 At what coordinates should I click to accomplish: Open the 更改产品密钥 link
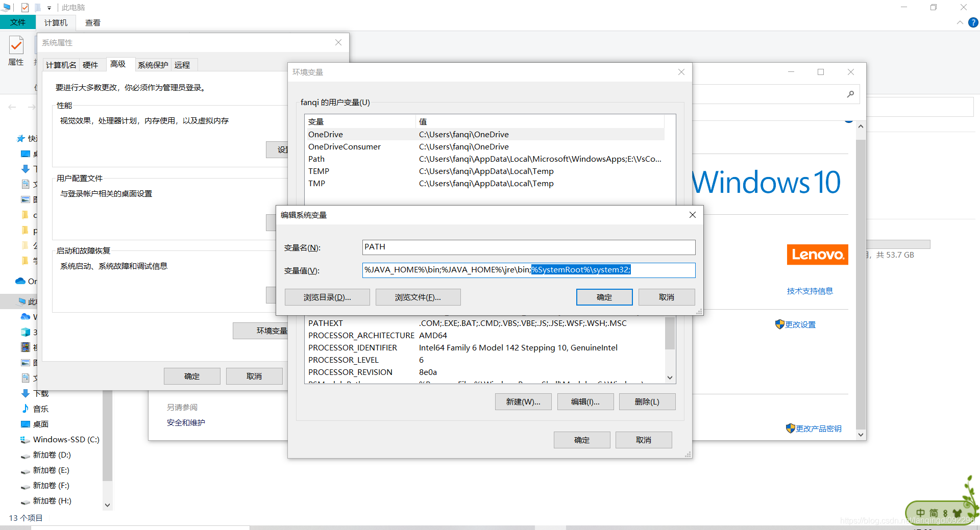[x=814, y=428]
